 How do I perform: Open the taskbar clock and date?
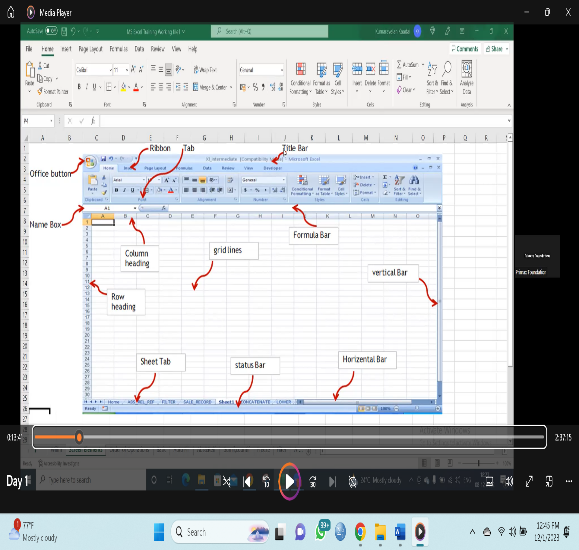547,532
